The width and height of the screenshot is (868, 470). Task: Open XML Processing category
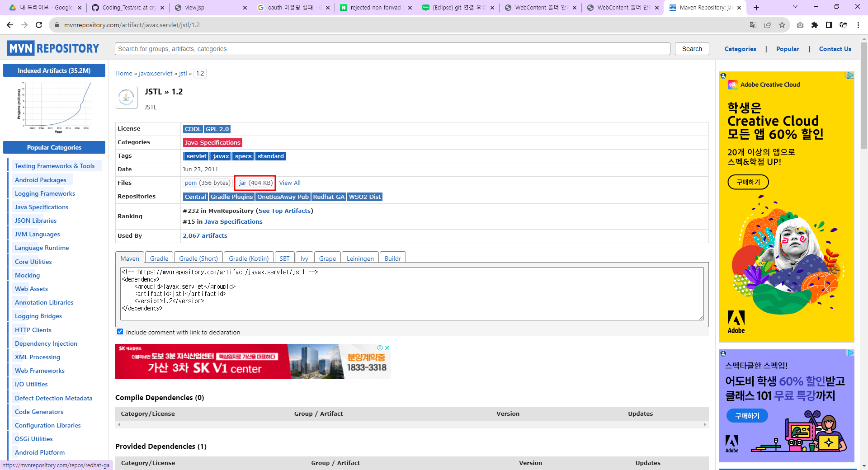(38, 357)
